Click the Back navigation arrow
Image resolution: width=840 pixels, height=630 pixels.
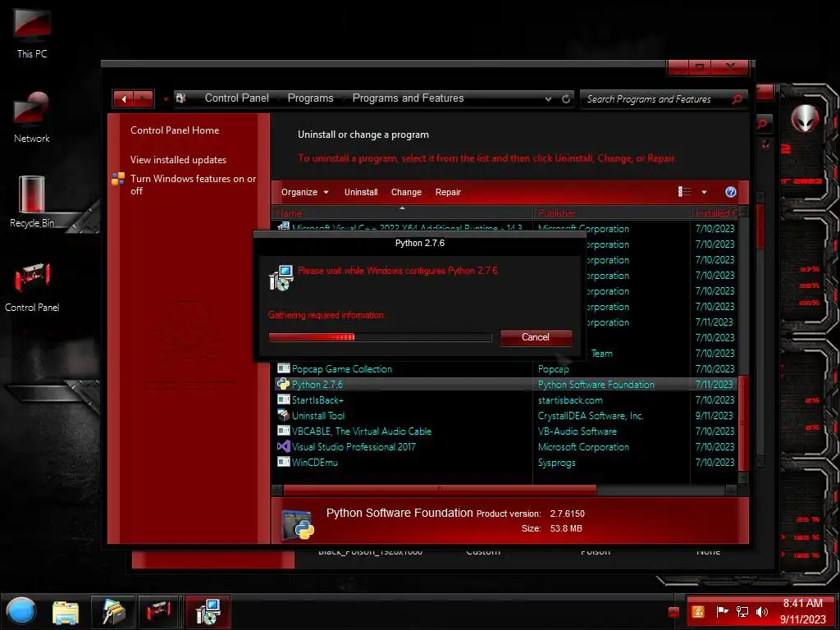tap(124, 98)
